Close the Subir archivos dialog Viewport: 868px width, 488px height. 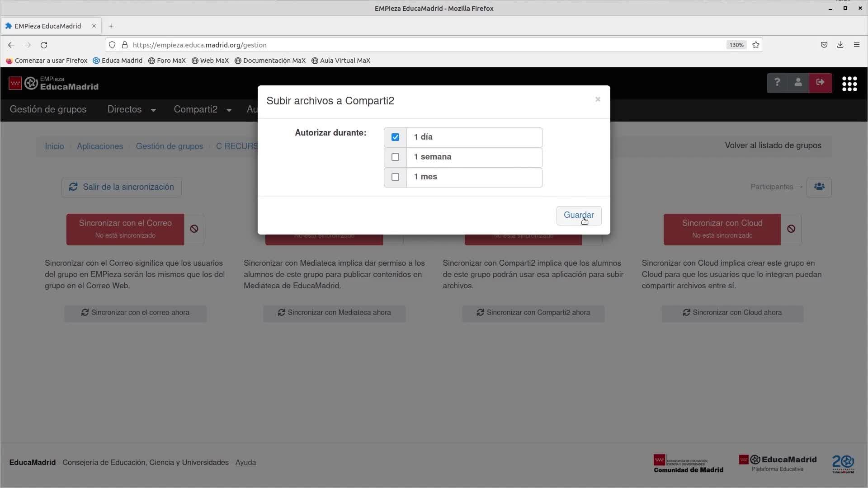coord(598,99)
